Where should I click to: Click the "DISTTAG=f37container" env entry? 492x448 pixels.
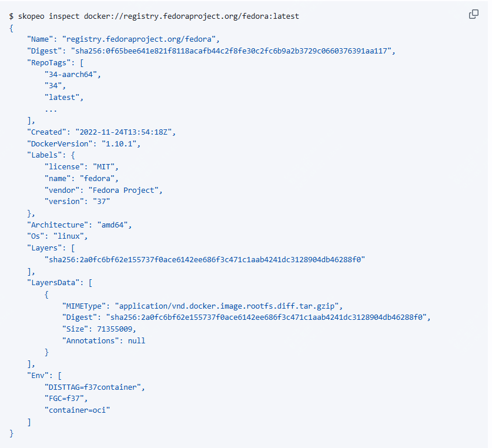point(94,387)
